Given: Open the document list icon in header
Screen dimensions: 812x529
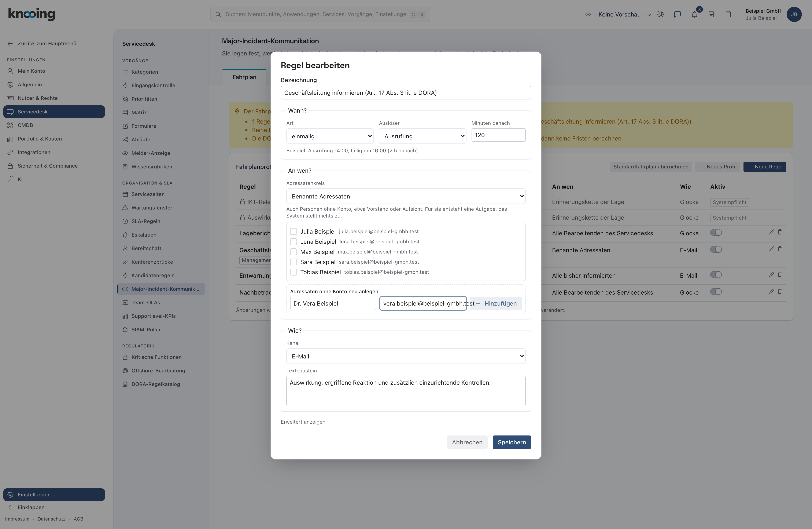Looking at the screenshot, I should tap(711, 14).
